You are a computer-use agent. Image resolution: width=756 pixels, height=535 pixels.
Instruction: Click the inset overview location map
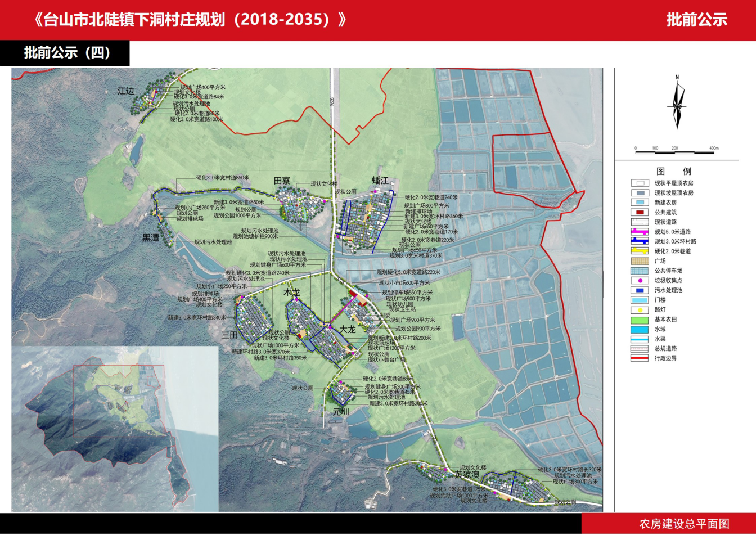(x=115, y=429)
